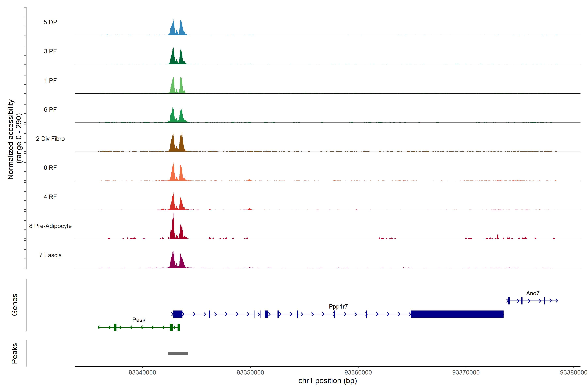Screen dimensions: 588x392
Task: Click the Genes panel label
Action: (x=15, y=304)
